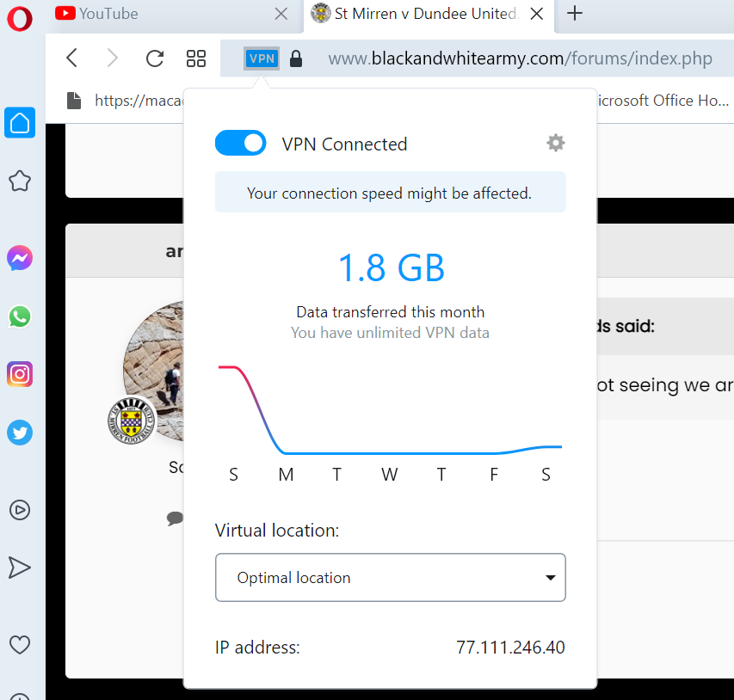Open Instagram in sidebar
The image size is (734, 700).
(20, 374)
